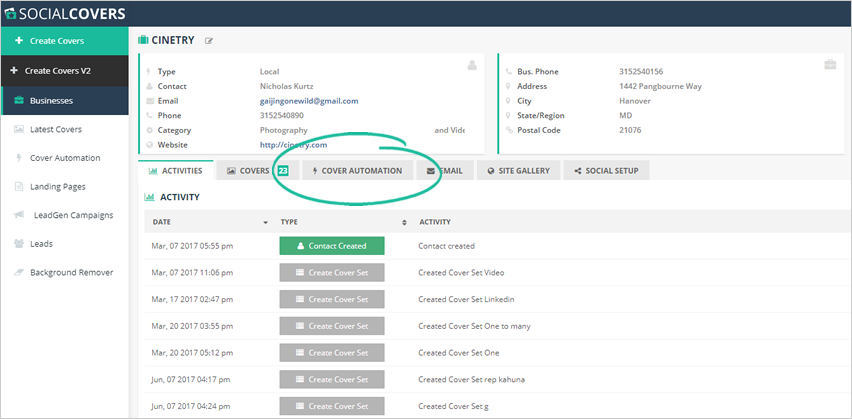This screenshot has width=852, height=419.
Task: Click the SocialCovers logo icon
Action: pos(12,13)
